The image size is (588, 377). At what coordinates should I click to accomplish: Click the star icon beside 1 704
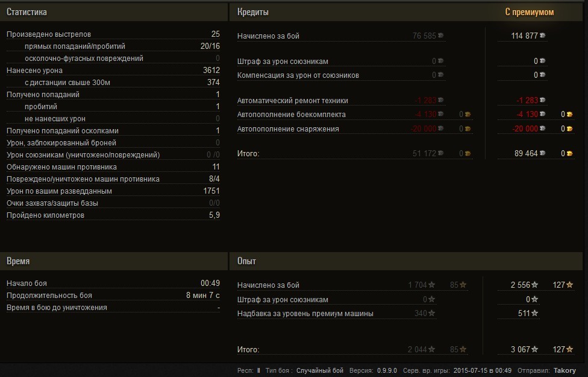pyautogui.click(x=432, y=285)
